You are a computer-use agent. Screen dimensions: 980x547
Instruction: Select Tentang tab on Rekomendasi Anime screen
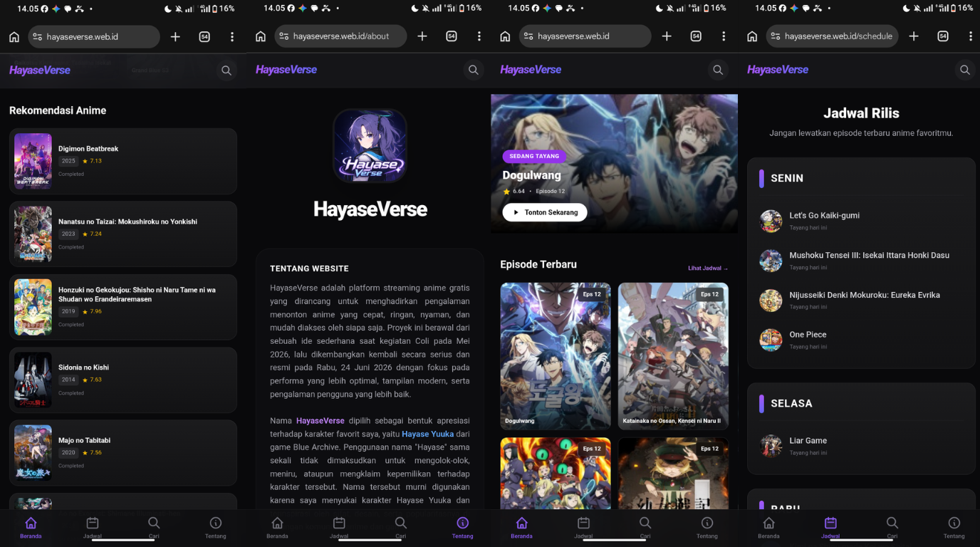coord(216,528)
